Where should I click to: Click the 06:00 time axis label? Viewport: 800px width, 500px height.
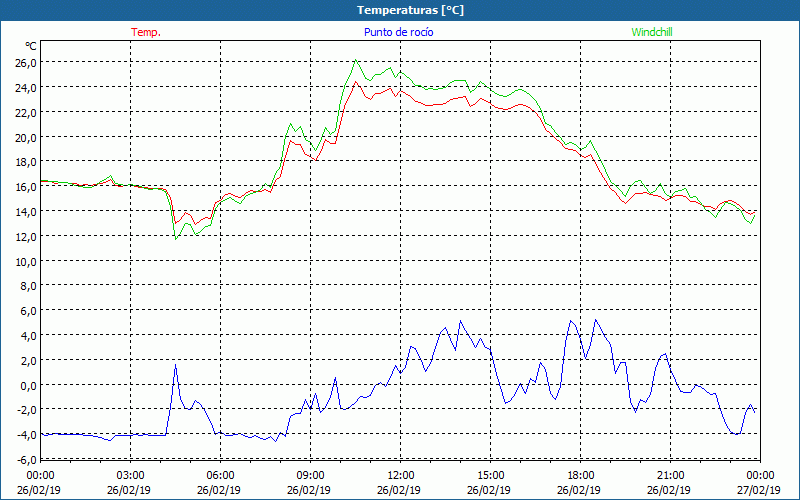(x=220, y=476)
